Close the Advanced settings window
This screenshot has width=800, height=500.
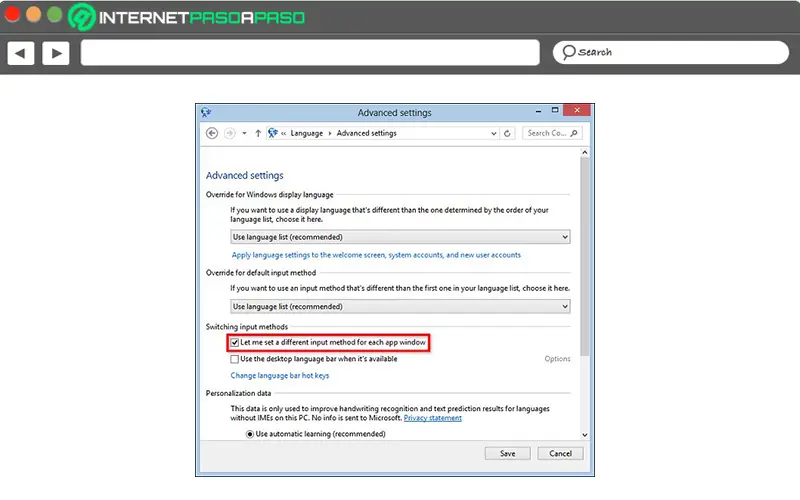click(577, 110)
